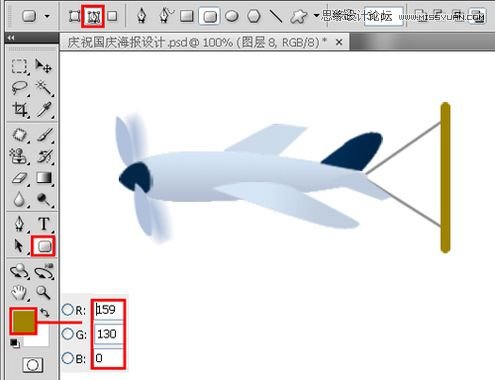The image size is (495, 380).
Task: Click the rounded rectangle tool preset icon
Action: pos(29,16)
